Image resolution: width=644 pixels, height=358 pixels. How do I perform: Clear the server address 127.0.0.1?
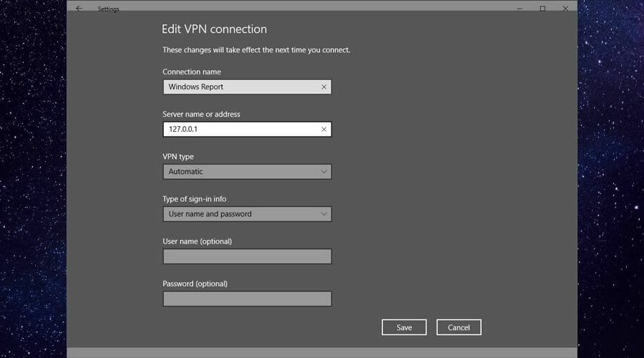[x=323, y=129]
